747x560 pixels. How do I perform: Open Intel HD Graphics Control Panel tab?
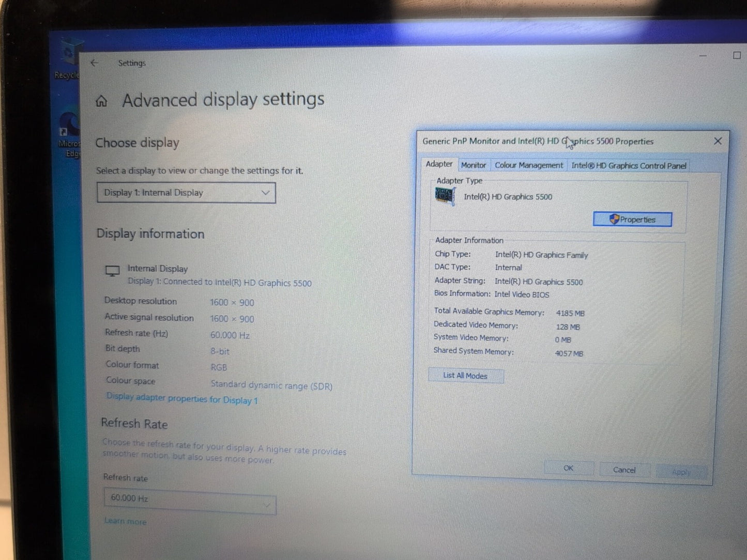pyautogui.click(x=629, y=166)
